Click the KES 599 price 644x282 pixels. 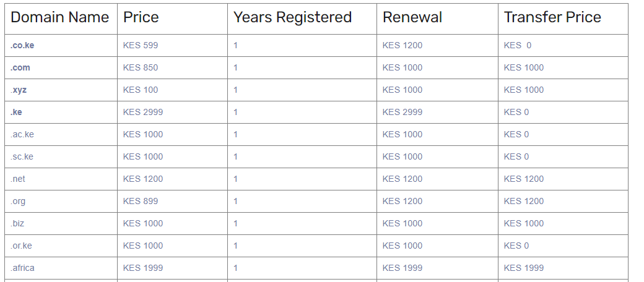(x=141, y=46)
